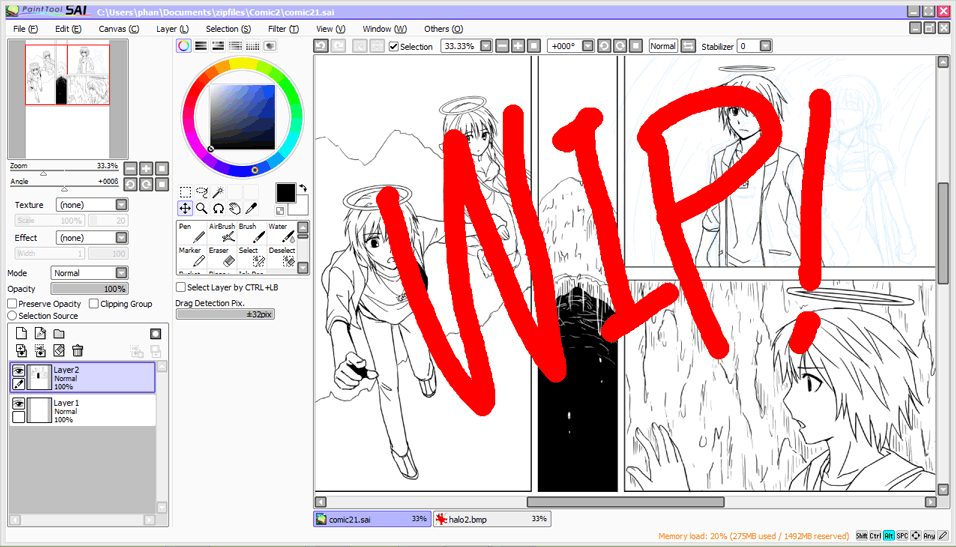The height and width of the screenshot is (547, 956).
Task: Open the File menu
Action: pyautogui.click(x=26, y=29)
